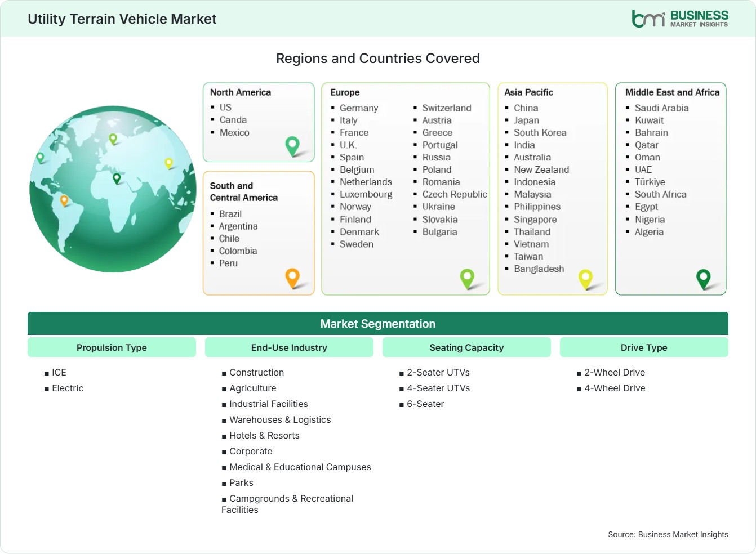The image size is (756, 554).
Task: Select the Drive Type segment header
Action: pyautogui.click(x=644, y=347)
